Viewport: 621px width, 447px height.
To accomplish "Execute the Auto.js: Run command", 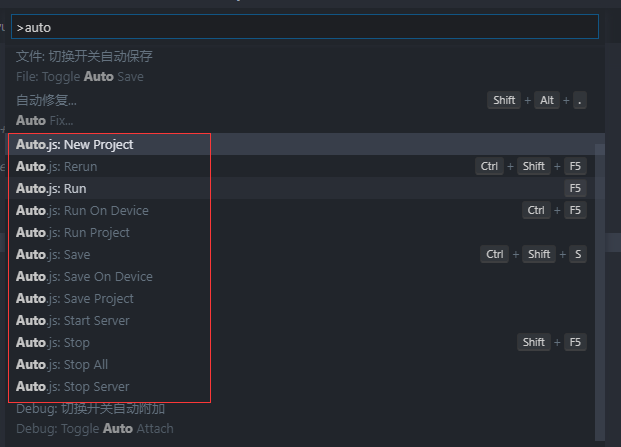I will [x=52, y=189].
